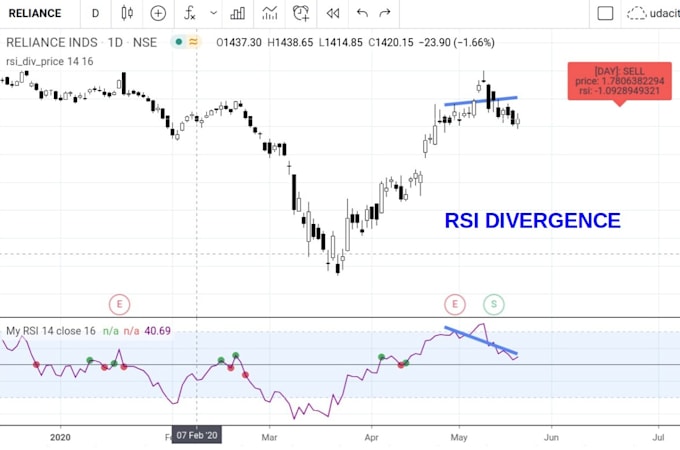Viewport: 680px width, 450px height.
Task: Click the high price H1438.65 value
Action: (x=290, y=42)
